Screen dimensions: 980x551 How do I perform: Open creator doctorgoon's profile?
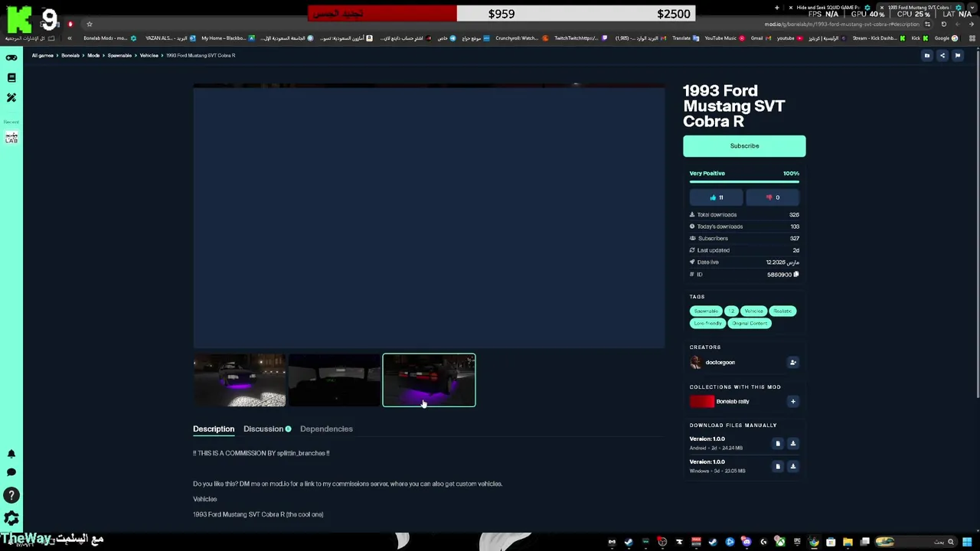(x=720, y=363)
